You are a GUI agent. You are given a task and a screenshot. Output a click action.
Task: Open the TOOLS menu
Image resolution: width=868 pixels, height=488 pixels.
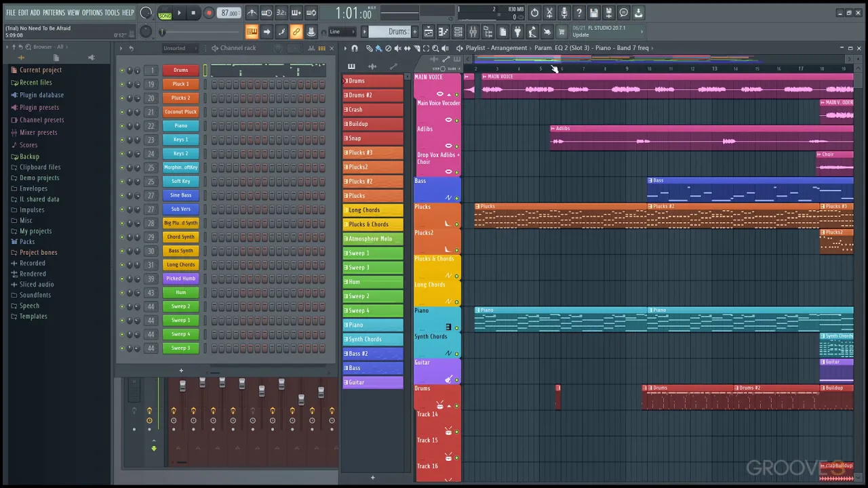point(112,13)
